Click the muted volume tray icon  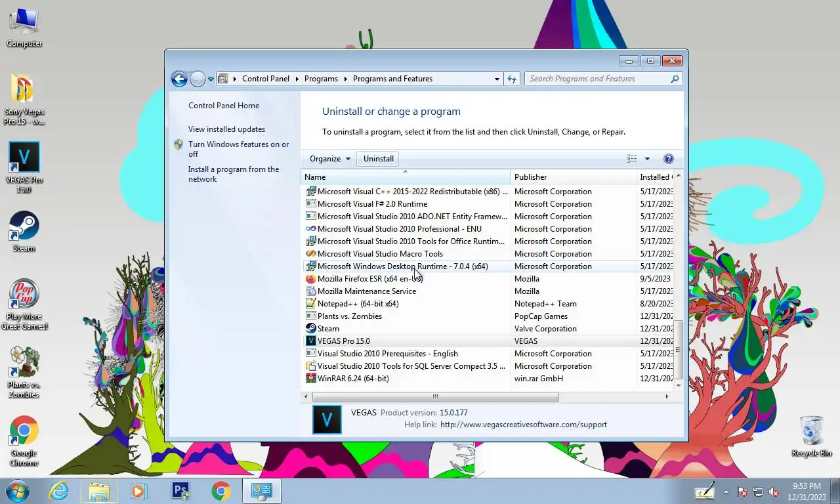[774, 492]
